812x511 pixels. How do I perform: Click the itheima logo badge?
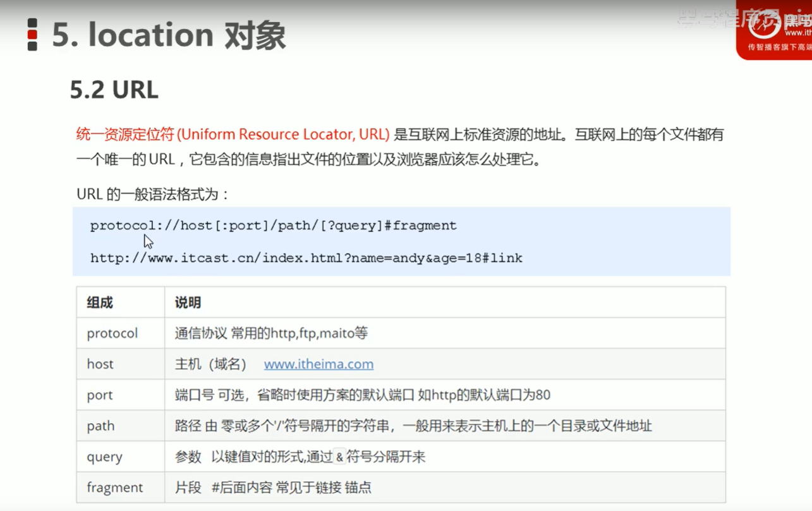[x=775, y=29]
